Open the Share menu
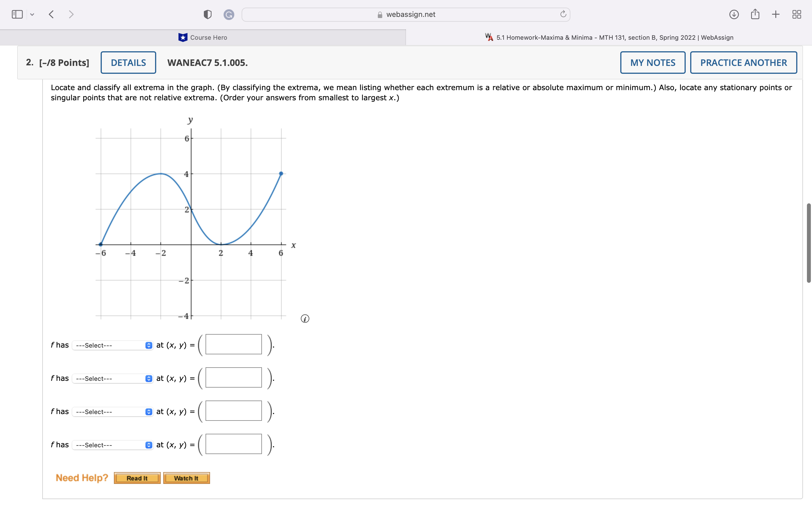Viewport: 812px width, 507px height. click(755, 14)
